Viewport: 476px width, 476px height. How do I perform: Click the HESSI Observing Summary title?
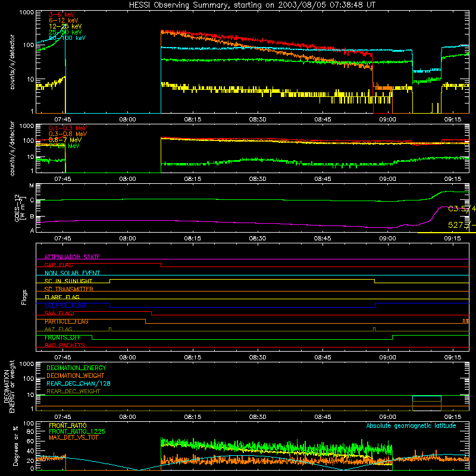pyautogui.click(x=252, y=5)
